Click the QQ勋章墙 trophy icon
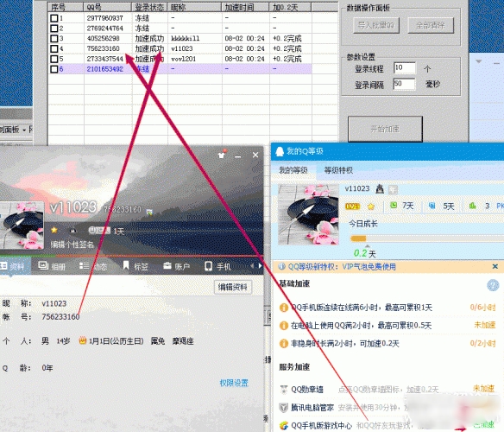Screen dimensions: 504x432 pyautogui.click(x=283, y=390)
